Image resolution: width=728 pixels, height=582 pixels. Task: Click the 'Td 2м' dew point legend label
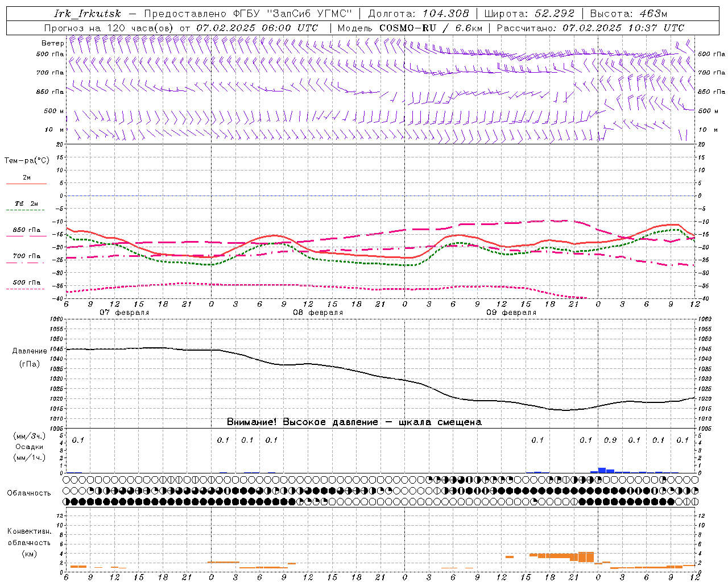coord(26,203)
